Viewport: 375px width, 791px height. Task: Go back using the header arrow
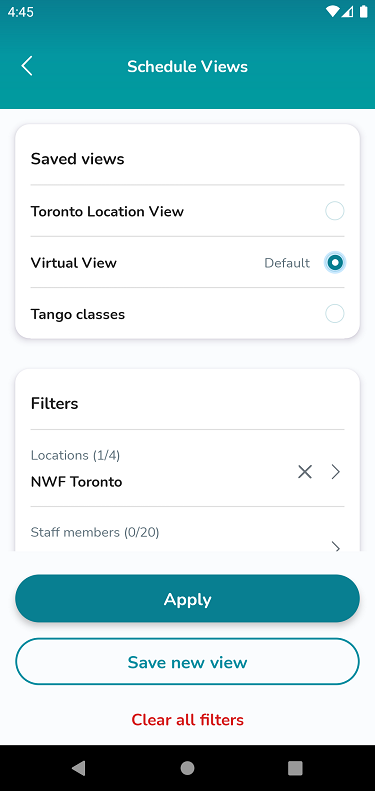27,66
